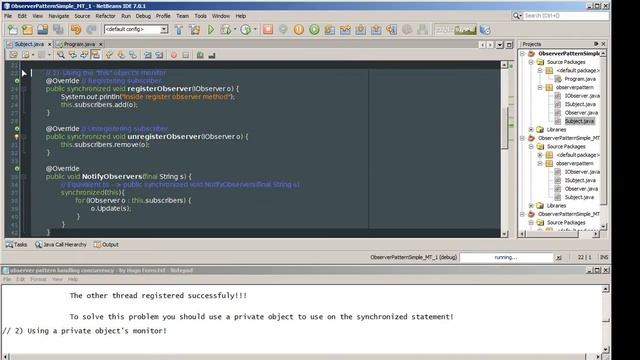Toggle bookmark icon in editor toolbar

tap(133, 55)
